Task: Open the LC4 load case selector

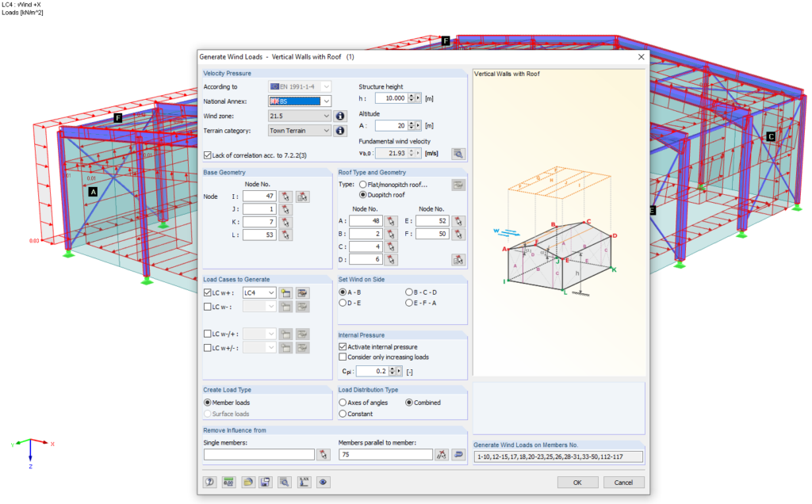Action: (270, 293)
